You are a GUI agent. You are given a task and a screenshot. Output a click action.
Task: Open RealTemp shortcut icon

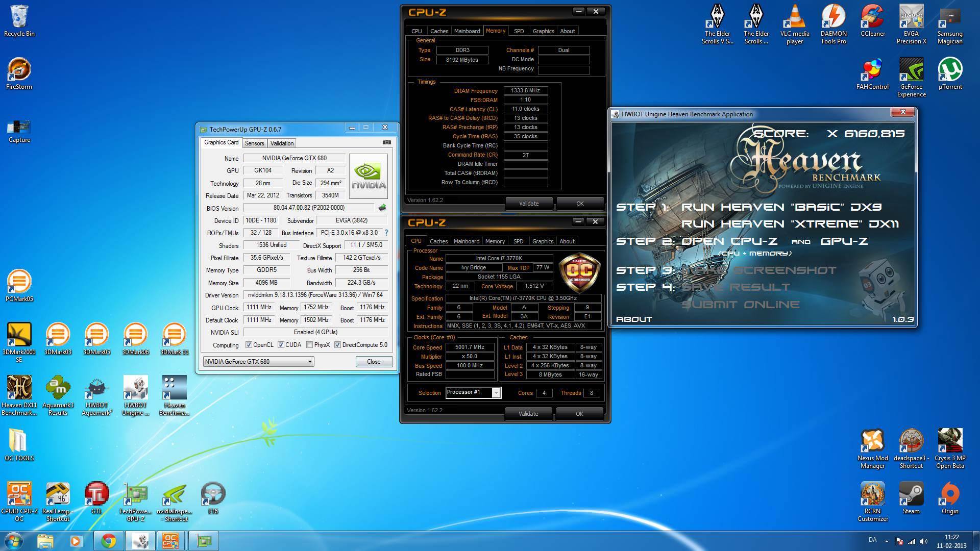(58, 502)
